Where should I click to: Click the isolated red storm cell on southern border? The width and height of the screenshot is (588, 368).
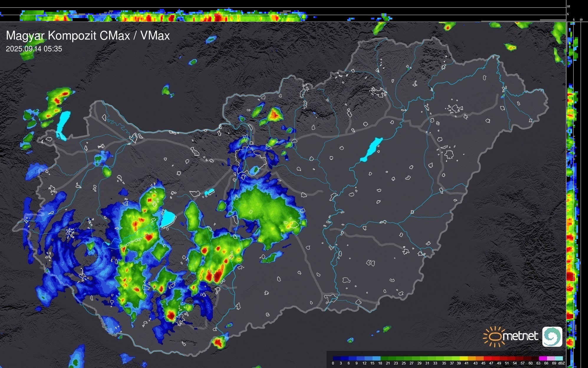pyautogui.click(x=218, y=342)
